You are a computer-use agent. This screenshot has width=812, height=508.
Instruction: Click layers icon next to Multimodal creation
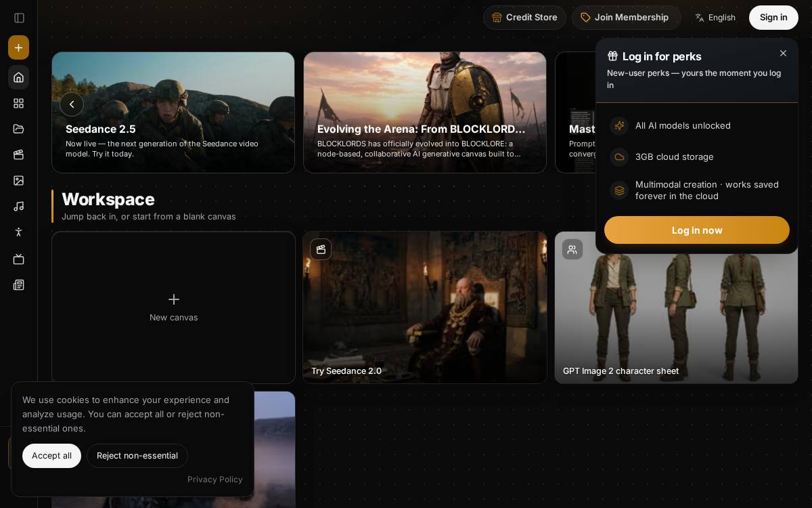point(619,190)
